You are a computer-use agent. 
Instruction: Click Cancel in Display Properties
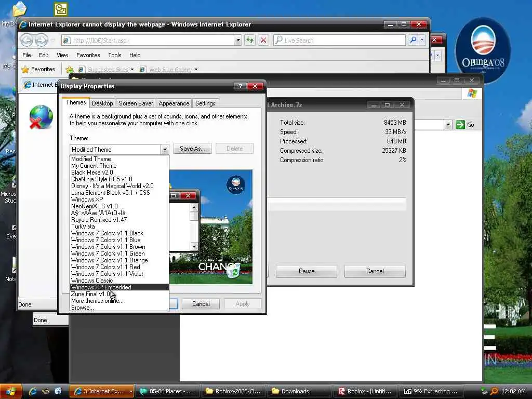point(201,304)
